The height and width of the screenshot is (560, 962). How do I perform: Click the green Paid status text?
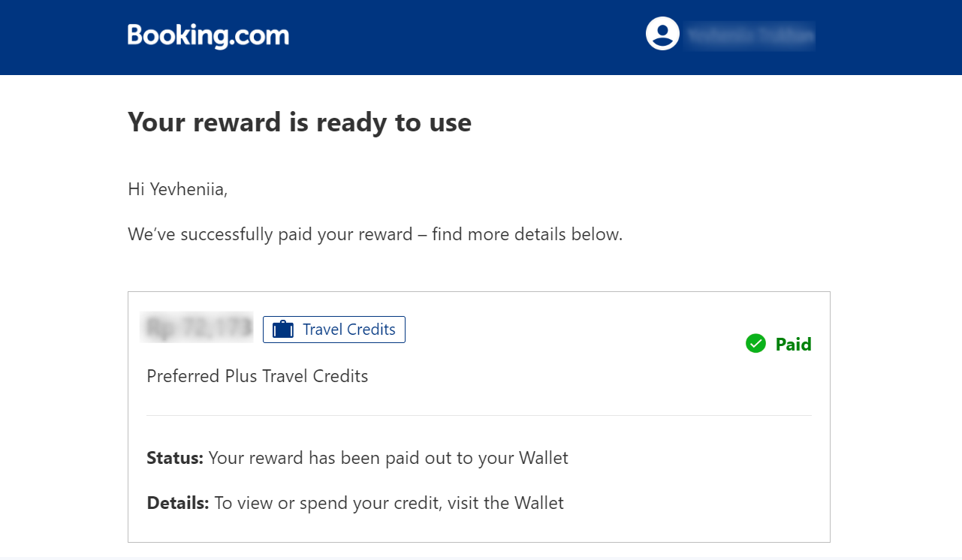(793, 345)
